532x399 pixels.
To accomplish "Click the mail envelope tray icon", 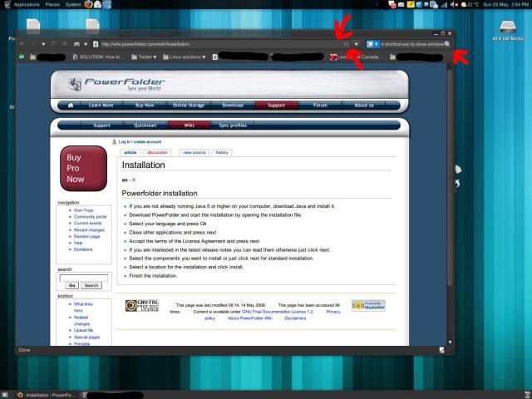I will (x=401, y=4).
